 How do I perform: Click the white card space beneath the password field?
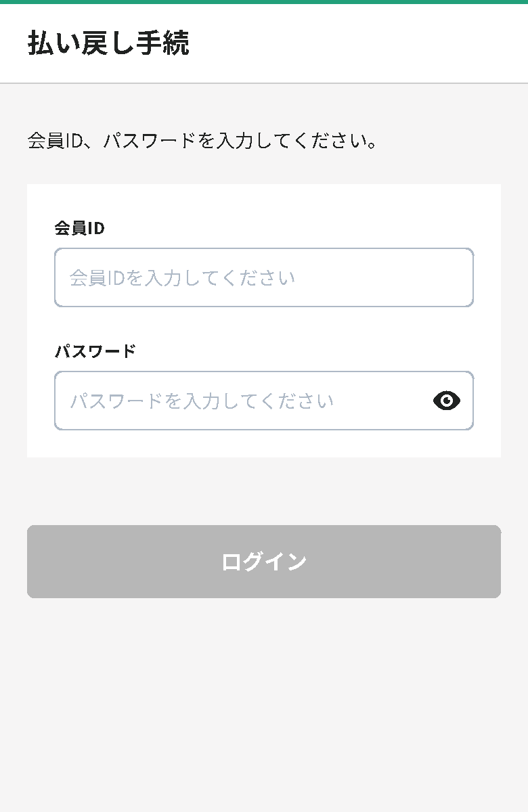click(x=264, y=444)
